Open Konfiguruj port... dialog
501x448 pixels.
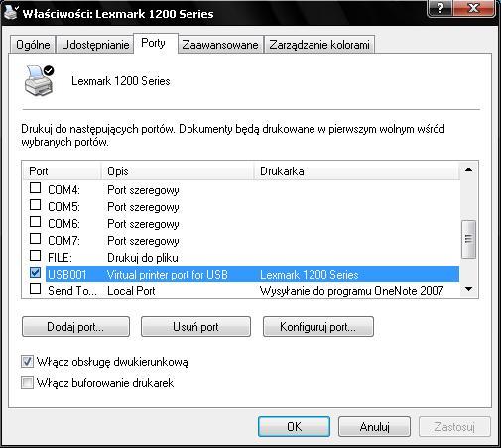[x=318, y=327]
